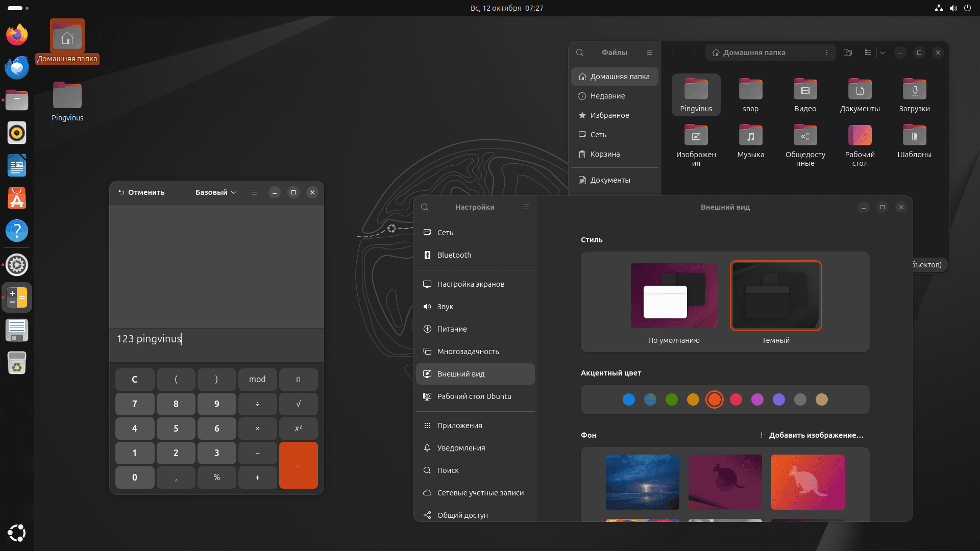Click the search-in-folder icon in Files toolbar

[x=848, y=53]
